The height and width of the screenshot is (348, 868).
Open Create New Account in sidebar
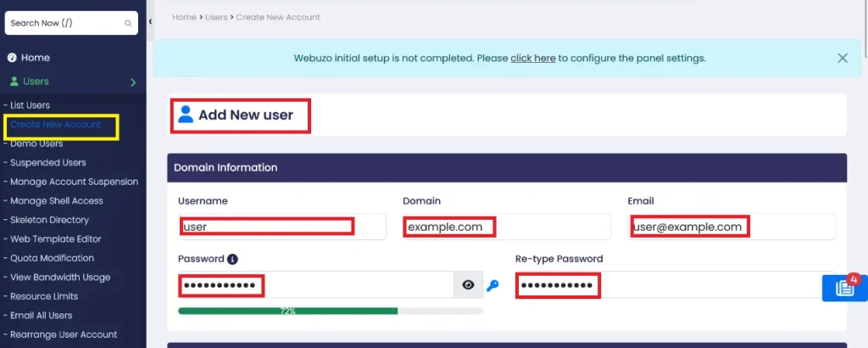coord(56,125)
